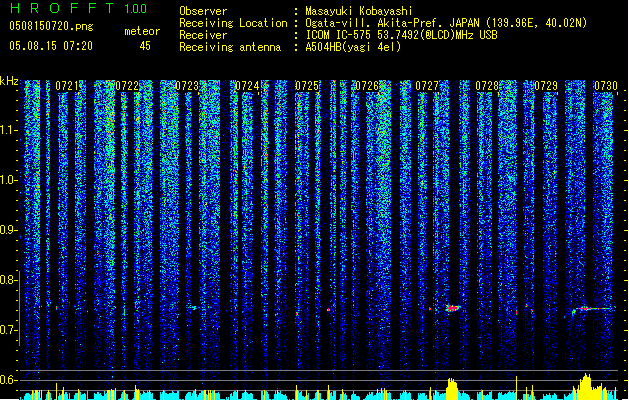Image resolution: width=629 pixels, height=400 pixels.
Task: Click the 0727 time marker
Action: (427, 86)
